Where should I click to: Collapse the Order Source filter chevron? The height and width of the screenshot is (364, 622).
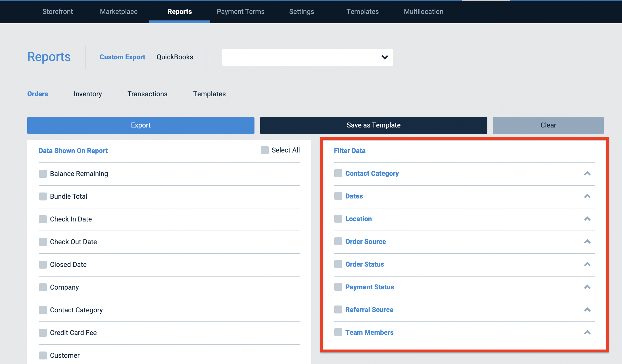[x=587, y=242]
